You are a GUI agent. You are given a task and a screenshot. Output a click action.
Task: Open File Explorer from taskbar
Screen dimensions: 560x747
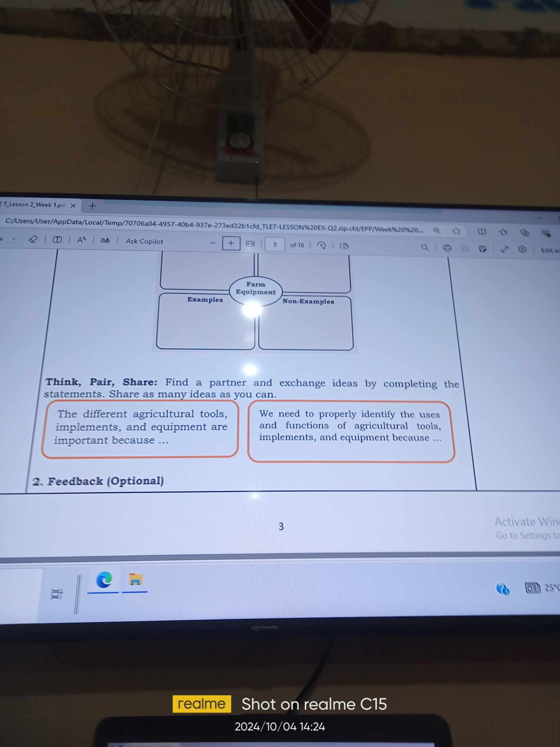135,579
